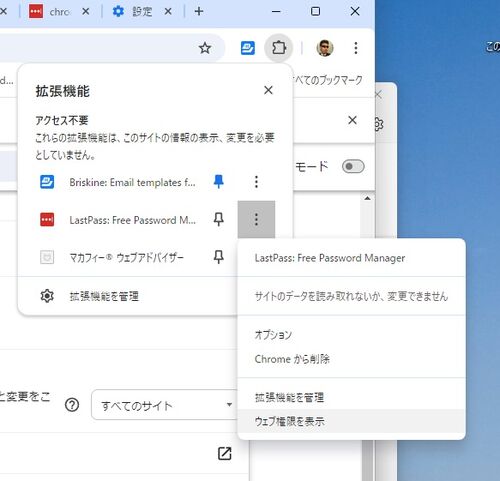Click すべてのブックマーク in the bookmarks bar
The height and width of the screenshot is (481, 500).
pyautogui.click(x=328, y=80)
